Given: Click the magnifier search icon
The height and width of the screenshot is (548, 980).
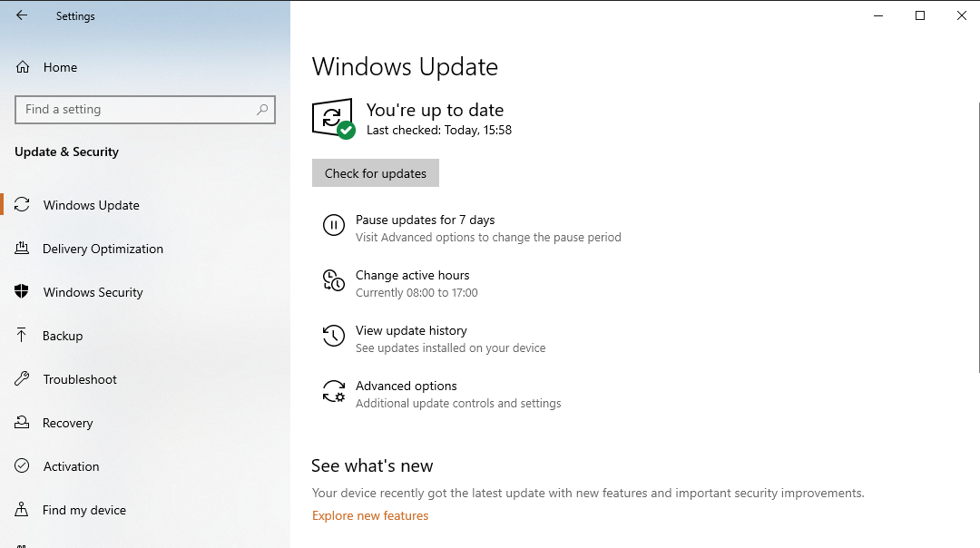Looking at the screenshot, I should click(262, 110).
